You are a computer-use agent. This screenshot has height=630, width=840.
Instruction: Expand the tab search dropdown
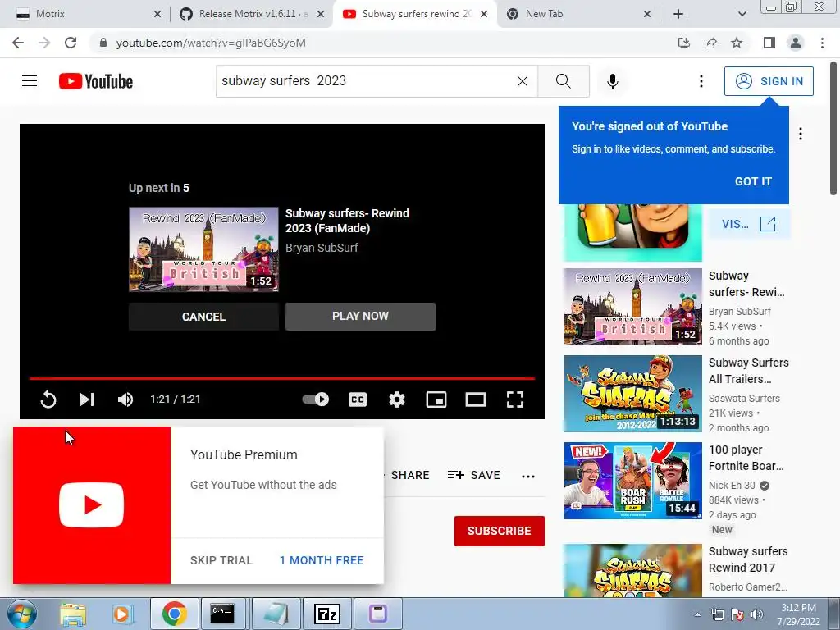coord(742,14)
